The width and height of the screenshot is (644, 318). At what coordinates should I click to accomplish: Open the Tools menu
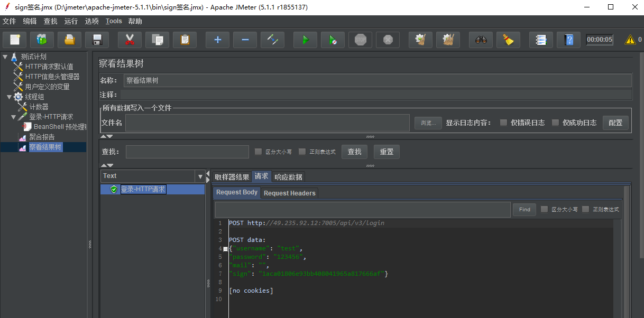[x=114, y=21]
